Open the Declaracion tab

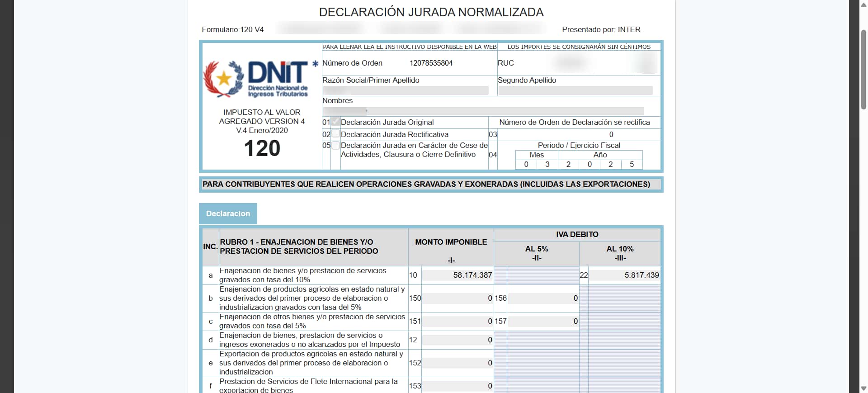(x=228, y=213)
